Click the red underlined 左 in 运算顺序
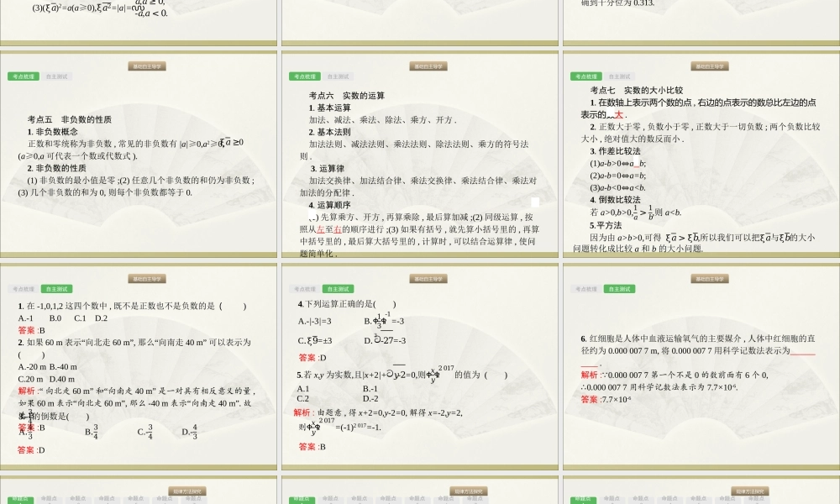 click(320, 228)
